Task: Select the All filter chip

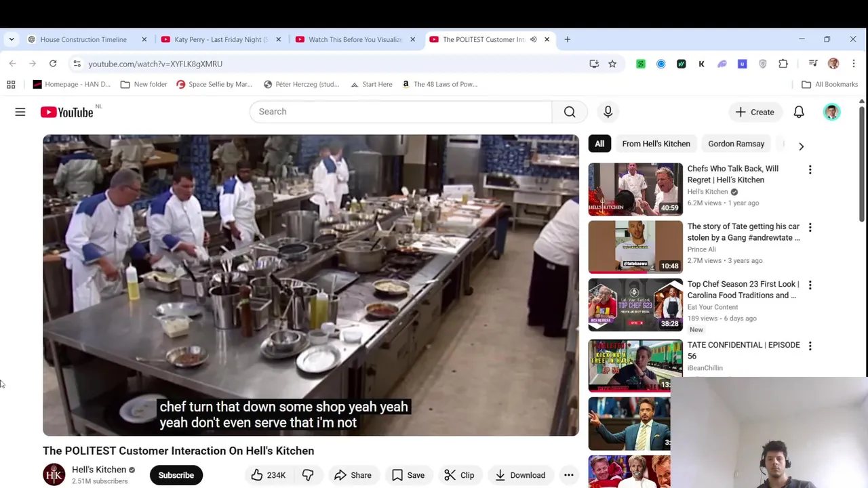Action: [x=599, y=144]
